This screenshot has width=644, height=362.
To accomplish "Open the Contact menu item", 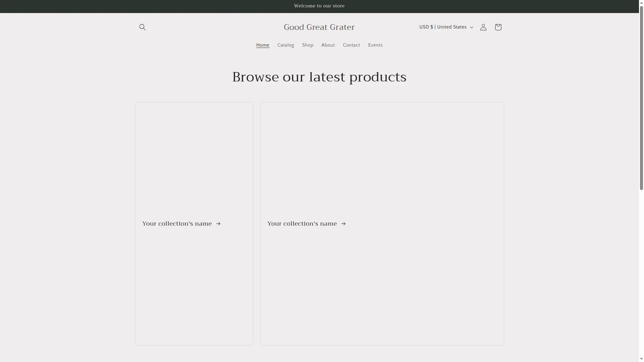I will (x=351, y=45).
